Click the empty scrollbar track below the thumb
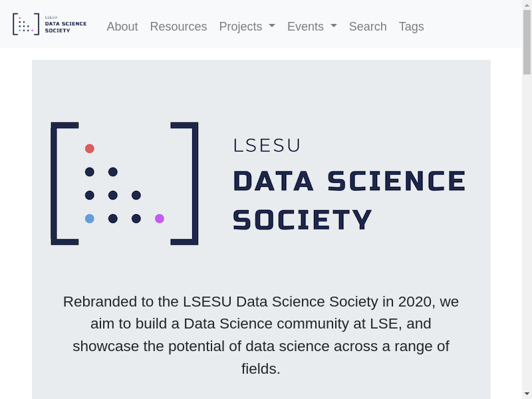The height and width of the screenshot is (399, 532). point(527,233)
